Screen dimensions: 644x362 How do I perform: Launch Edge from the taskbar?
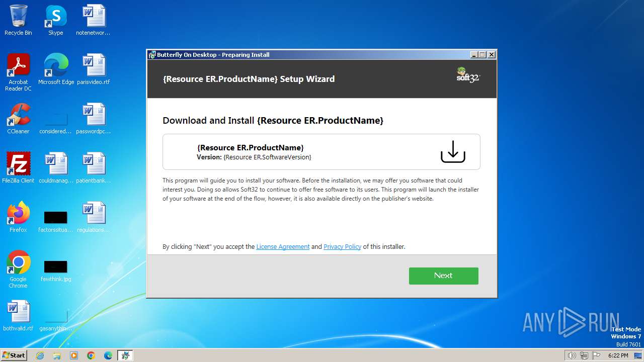pyautogui.click(x=108, y=355)
